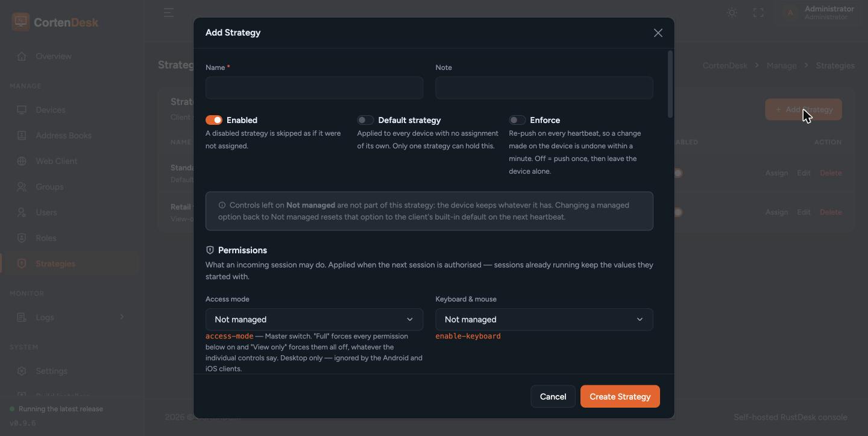The height and width of the screenshot is (436, 868).
Task: Click the Note input field
Action: 544,88
